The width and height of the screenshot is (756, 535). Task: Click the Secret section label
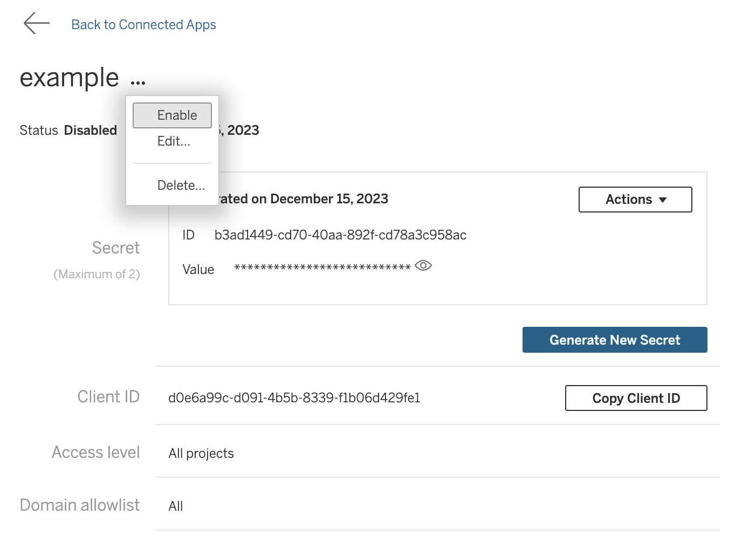pos(115,248)
